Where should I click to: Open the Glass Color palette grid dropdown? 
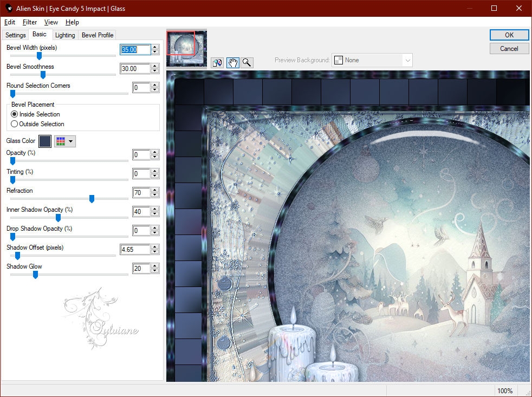point(65,141)
